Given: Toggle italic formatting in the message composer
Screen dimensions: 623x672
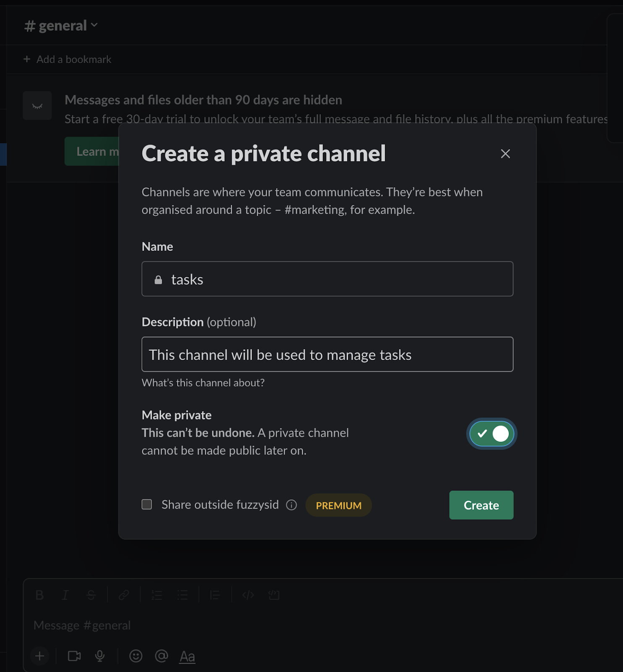Looking at the screenshot, I should coord(65,595).
